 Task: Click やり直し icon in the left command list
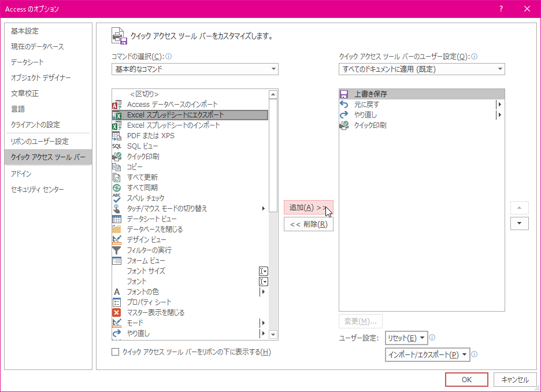[x=117, y=334]
